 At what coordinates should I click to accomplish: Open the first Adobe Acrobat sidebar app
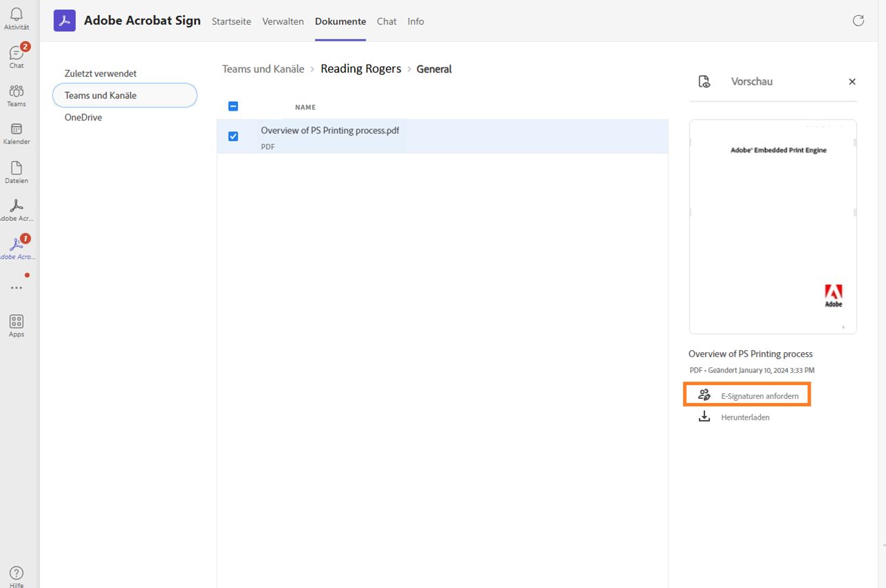[17, 206]
